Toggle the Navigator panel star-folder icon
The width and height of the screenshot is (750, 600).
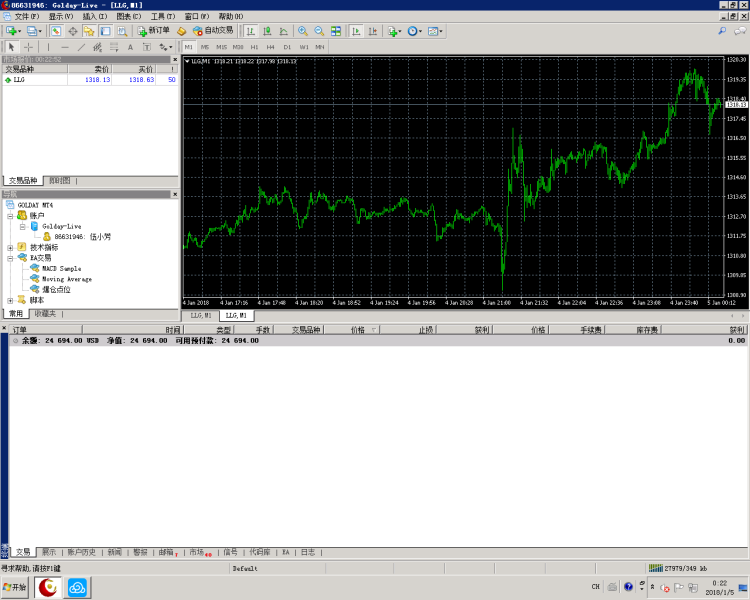coord(89,31)
